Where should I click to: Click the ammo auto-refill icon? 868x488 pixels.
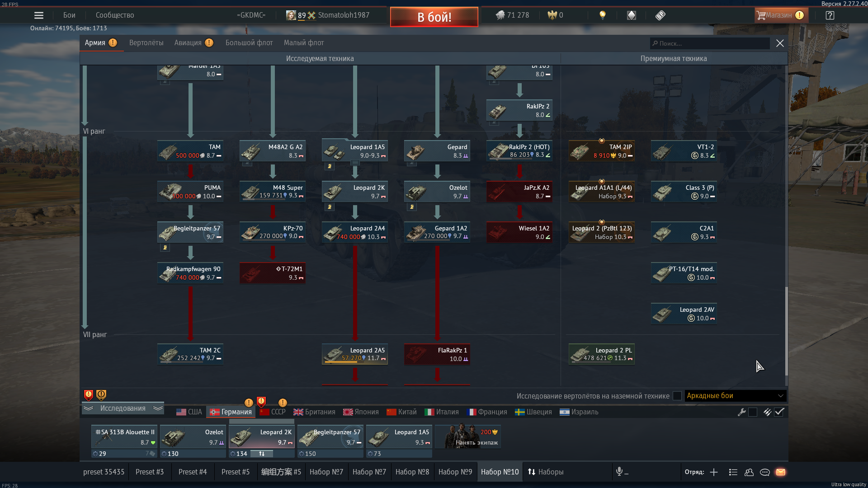[x=767, y=412]
